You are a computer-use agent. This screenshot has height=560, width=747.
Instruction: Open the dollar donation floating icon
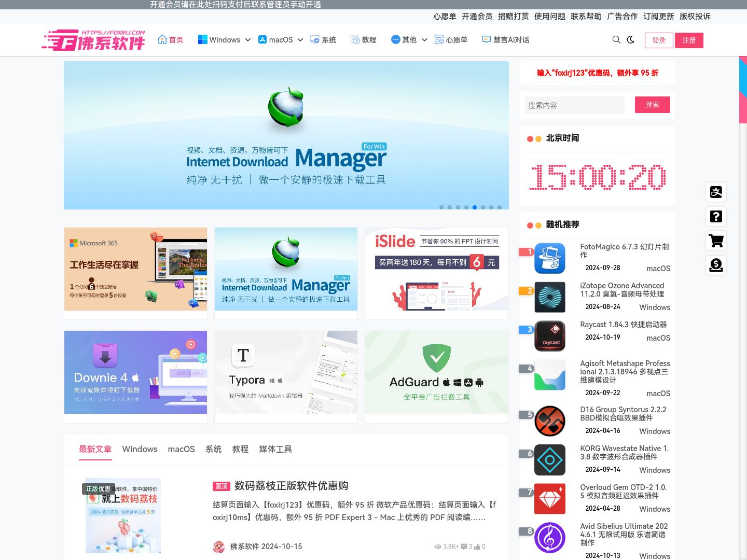[716, 265]
